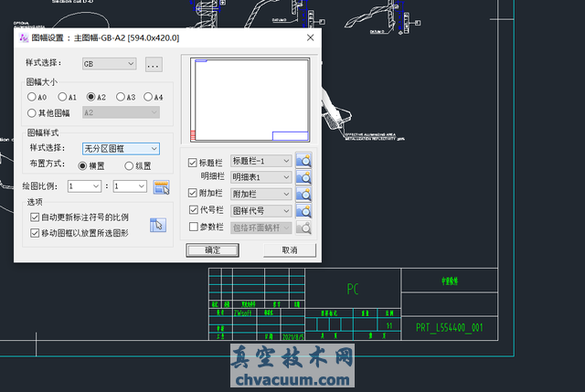Confirm settings with the 确定 button

[x=212, y=249]
